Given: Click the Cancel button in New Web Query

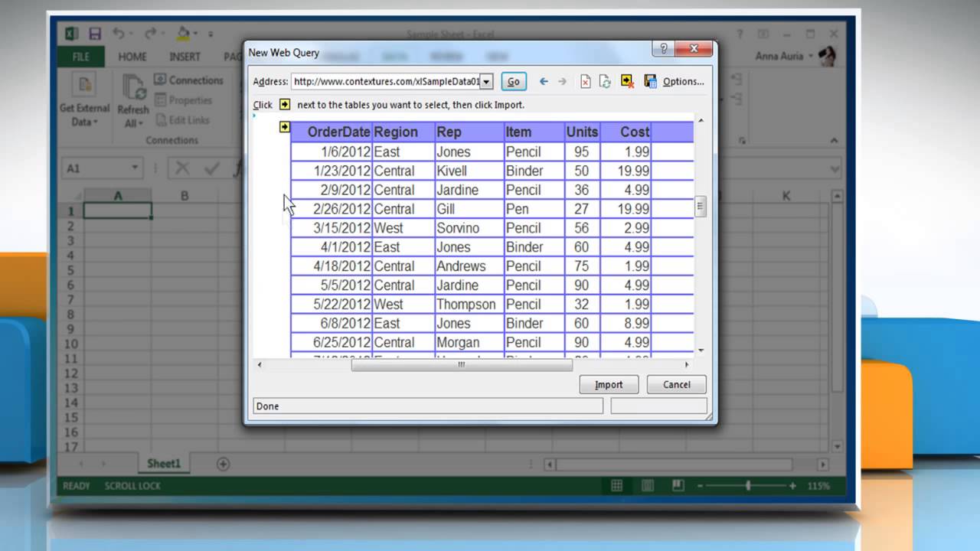Looking at the screenshot, I should [676, 384].
